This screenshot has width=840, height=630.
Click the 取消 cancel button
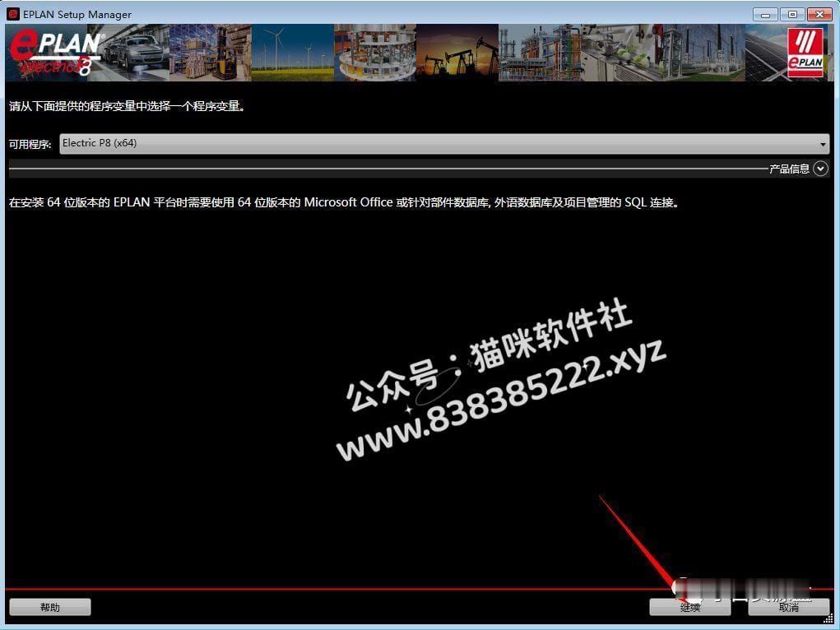(x=788, y=607)
